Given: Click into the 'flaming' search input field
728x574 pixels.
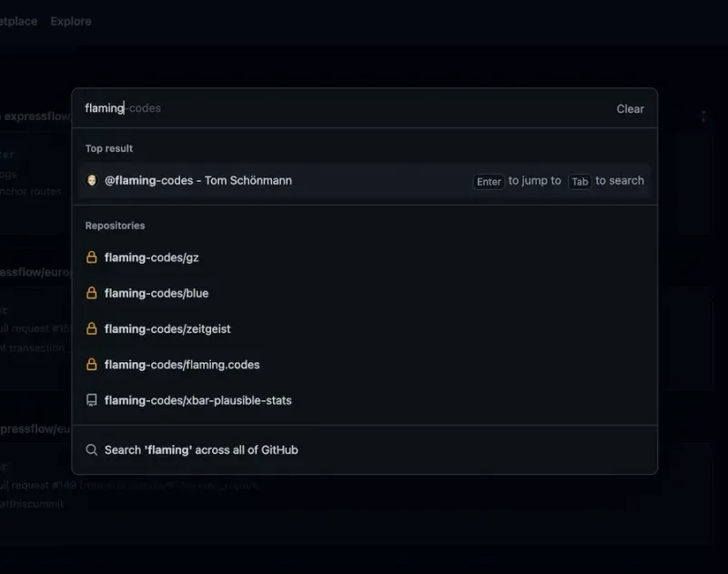Looking at the screenshot, I should click(x=344, y=108).
